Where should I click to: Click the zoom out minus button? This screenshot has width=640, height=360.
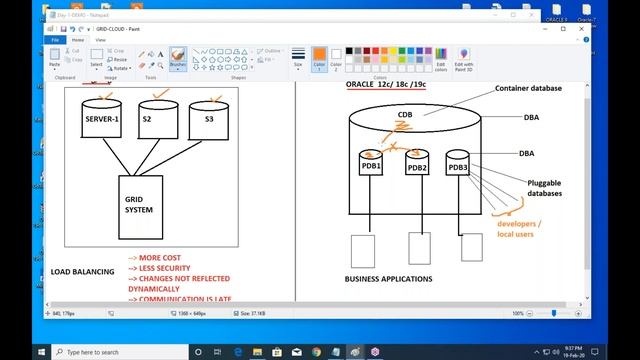click(x=529, y=313)
